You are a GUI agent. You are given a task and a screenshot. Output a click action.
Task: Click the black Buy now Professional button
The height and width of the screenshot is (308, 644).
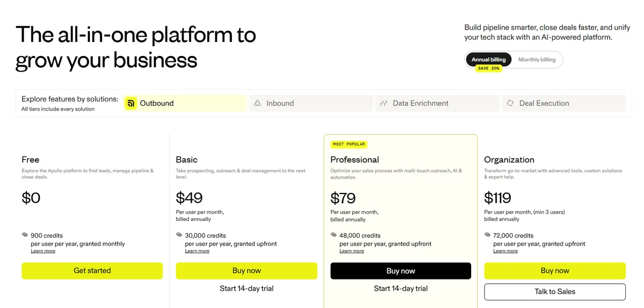pos(401,271)
